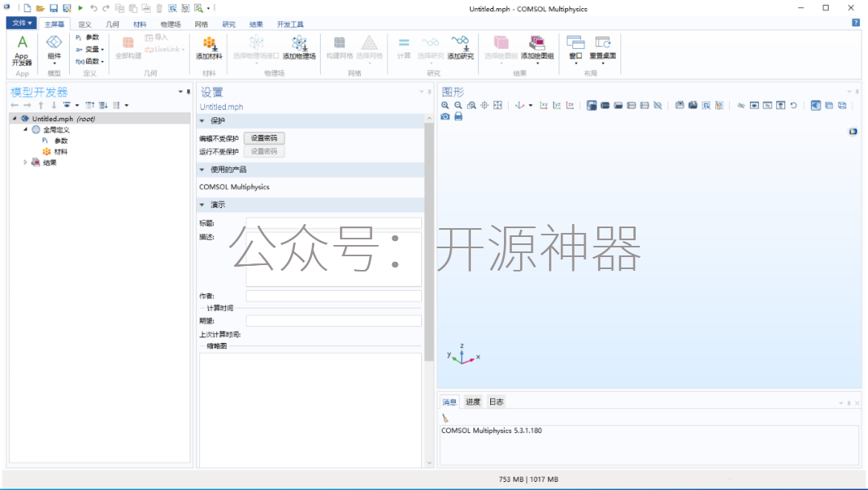
Task: Print the graphics with the printer icon
Action: [458, 116]
